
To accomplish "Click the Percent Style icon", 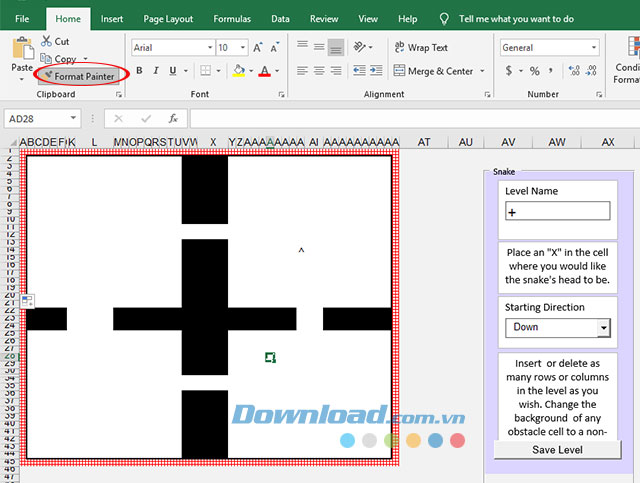I will tap(534, 71).
